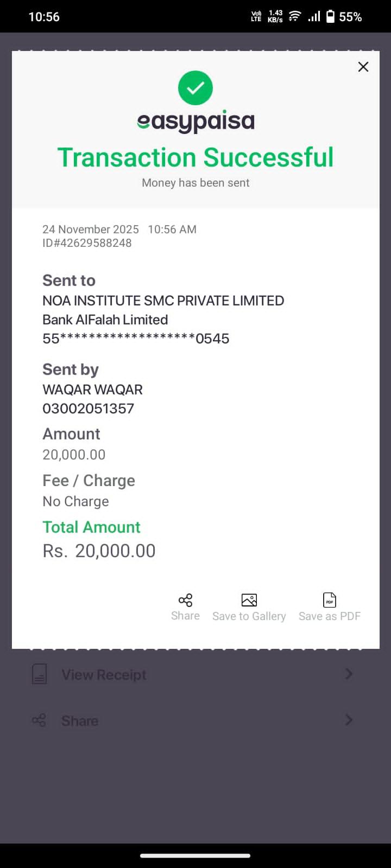Screen dimensions: 391x868
Task: Tap the background Share row icon
Action: pos(39,720)
